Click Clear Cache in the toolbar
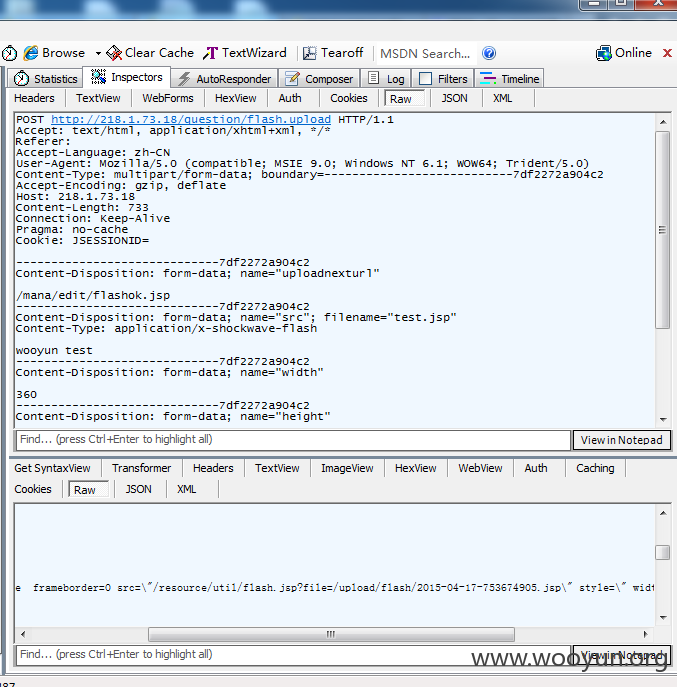The width and height of the screenshot is (677, 687). pyautogui.click(x=150, y=53)
